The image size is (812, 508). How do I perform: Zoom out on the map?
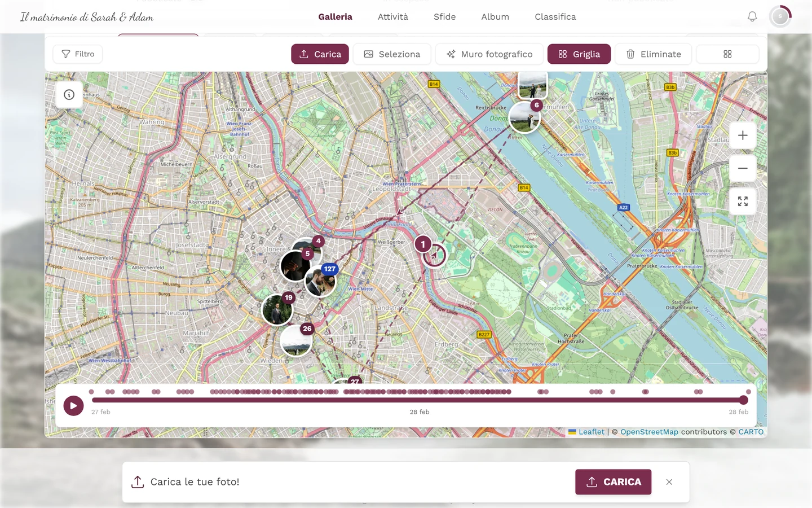tap(743, 168)
